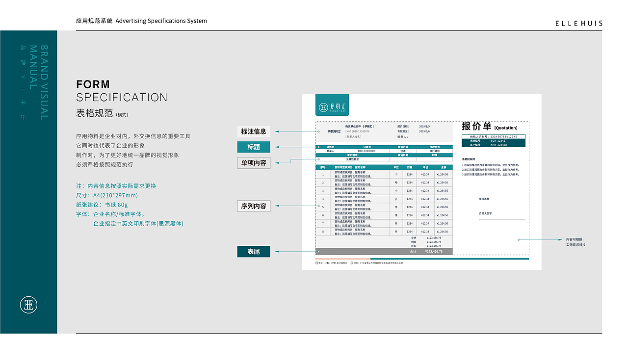Click the ELLEHUIS brand name in the header
Image resolution: width=628 pixels, height=364 pixels.
click(x=579, y=23)
